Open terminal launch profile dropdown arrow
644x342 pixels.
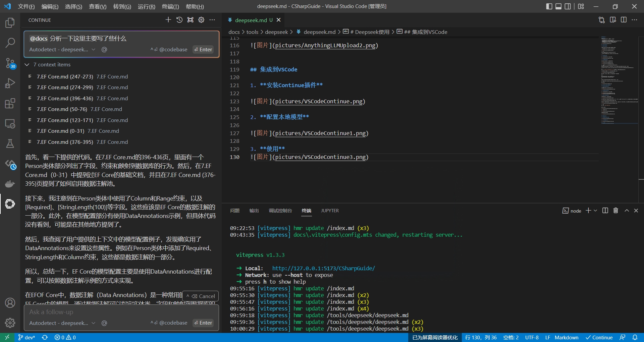[595, 211]
